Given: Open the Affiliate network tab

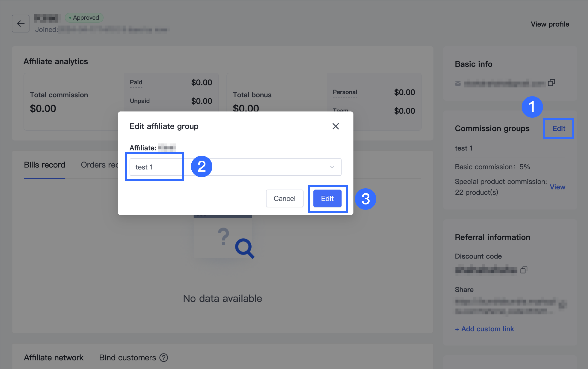Looking at the screenshot, I should [x=54, y=357].
